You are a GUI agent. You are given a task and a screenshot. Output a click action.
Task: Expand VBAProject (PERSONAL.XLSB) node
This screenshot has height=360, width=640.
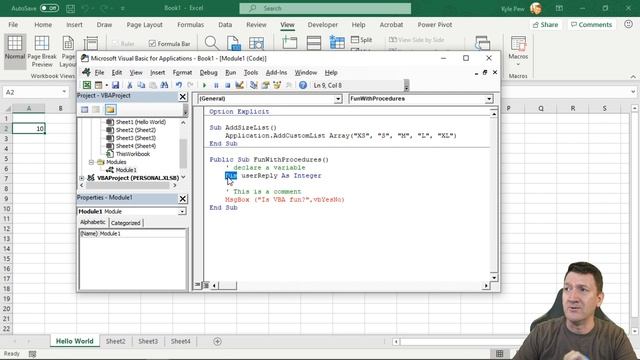point(82,178)
